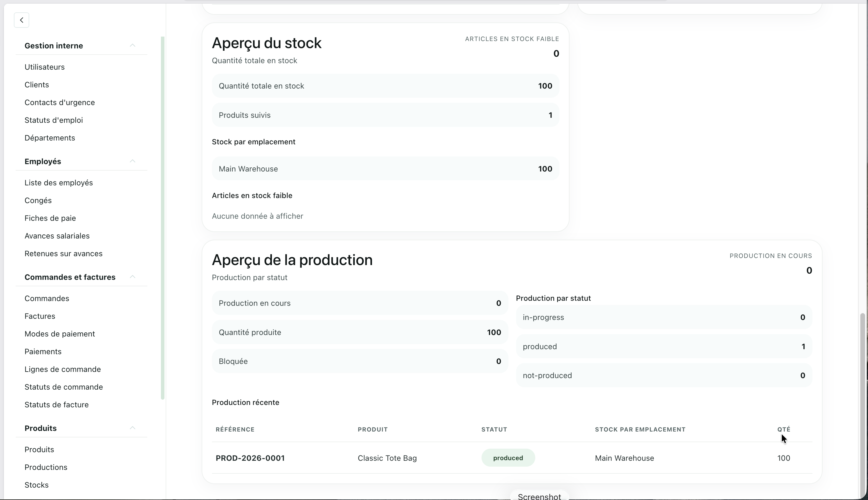Click the Production en cours row
The image size is (868, 500).
(360, 303)
